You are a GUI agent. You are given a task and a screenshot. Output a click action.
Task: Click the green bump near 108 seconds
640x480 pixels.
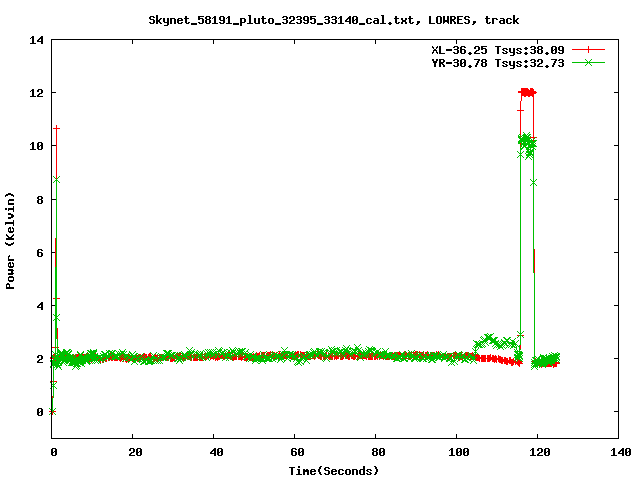click(495, 342)
